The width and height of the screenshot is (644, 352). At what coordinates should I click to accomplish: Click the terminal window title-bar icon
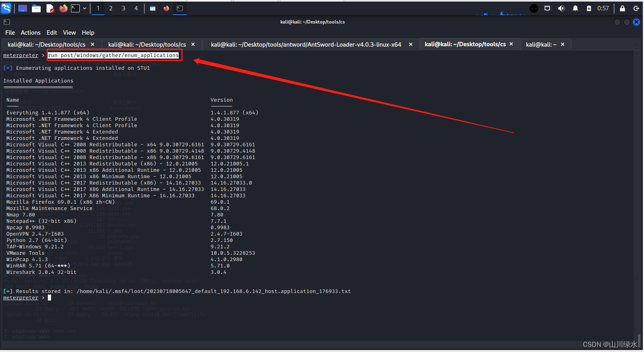tap(7, 22)
